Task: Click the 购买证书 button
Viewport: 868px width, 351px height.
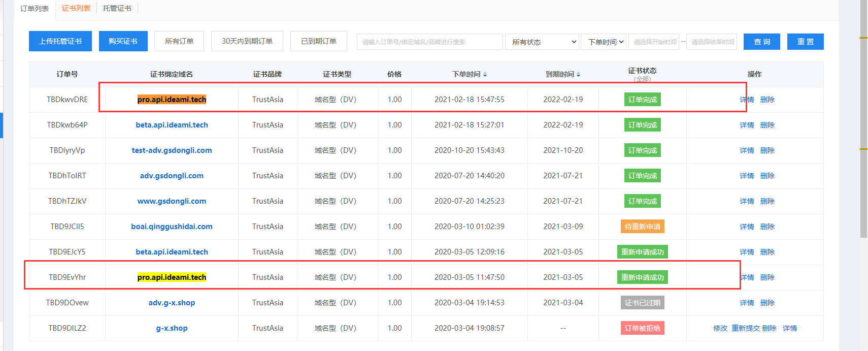Action: pyautogui.click(x=123, y=41)
